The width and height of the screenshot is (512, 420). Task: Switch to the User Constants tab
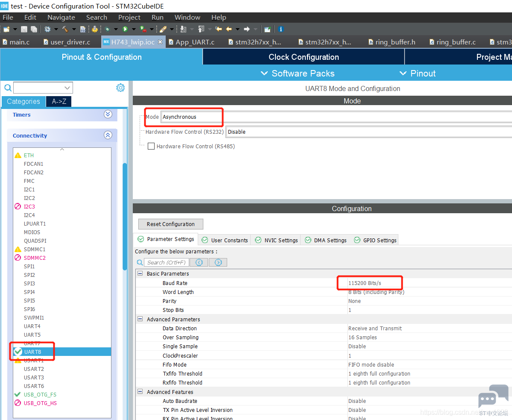[225, 240]
